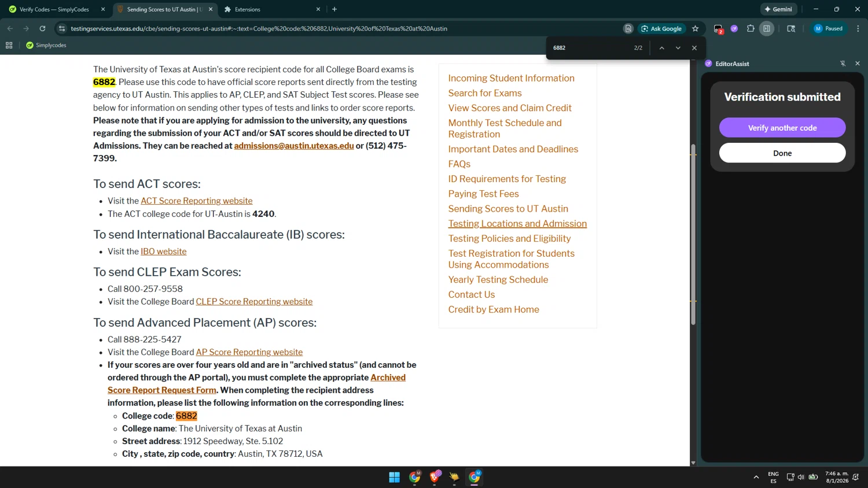Screen dimensions: 868x488
Task: Open the volume control in system tray
Action: coord(801,477)
